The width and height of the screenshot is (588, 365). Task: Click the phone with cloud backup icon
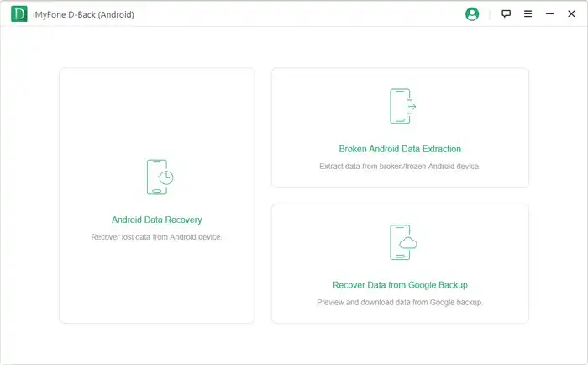click(x=403, y=242)
